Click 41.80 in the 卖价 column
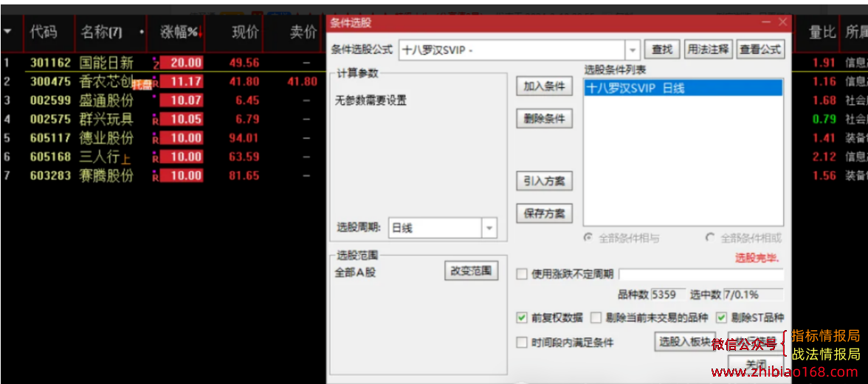 click(303, 81)
